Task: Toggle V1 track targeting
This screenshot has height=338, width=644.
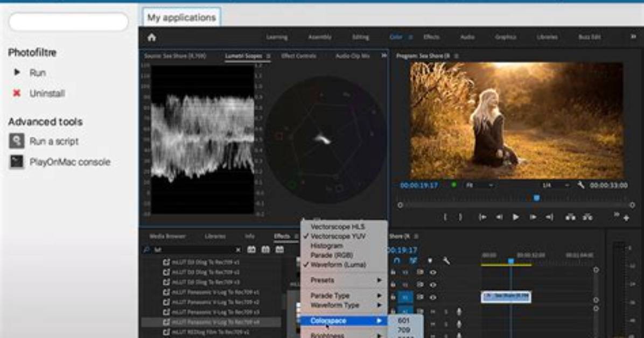Action: (405, 297)
